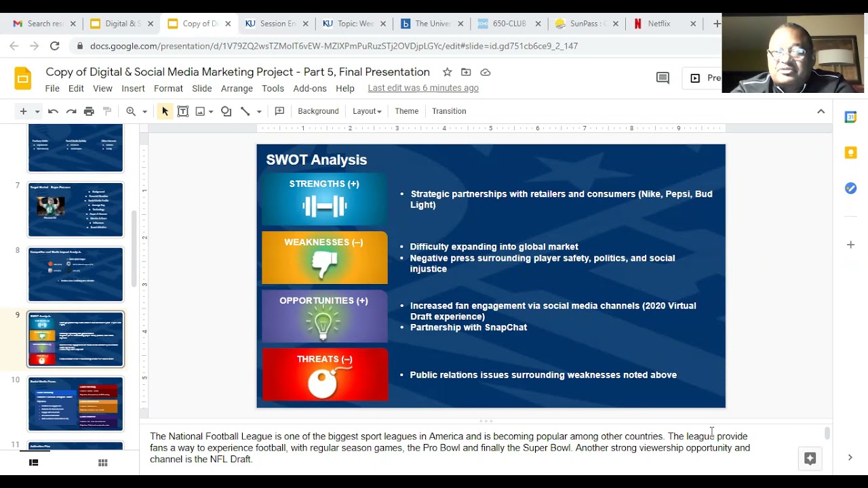Switch to grid view icon

point(103,462)
